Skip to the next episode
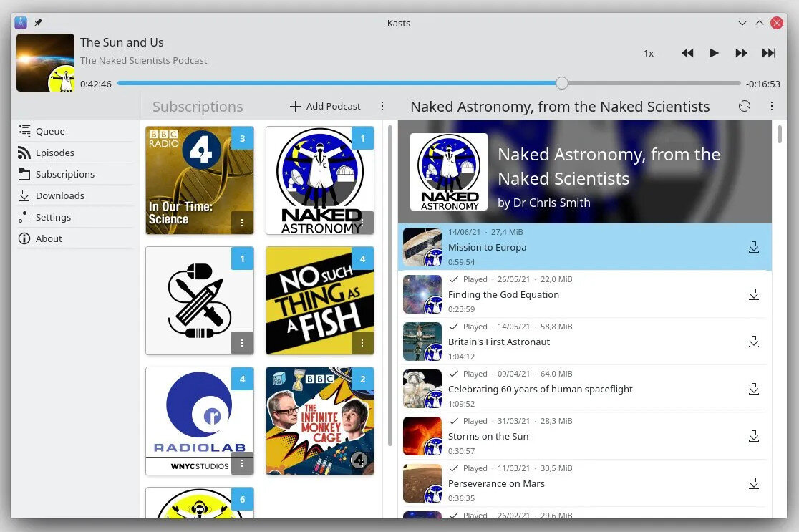799x532 pixels. [768, 53]
